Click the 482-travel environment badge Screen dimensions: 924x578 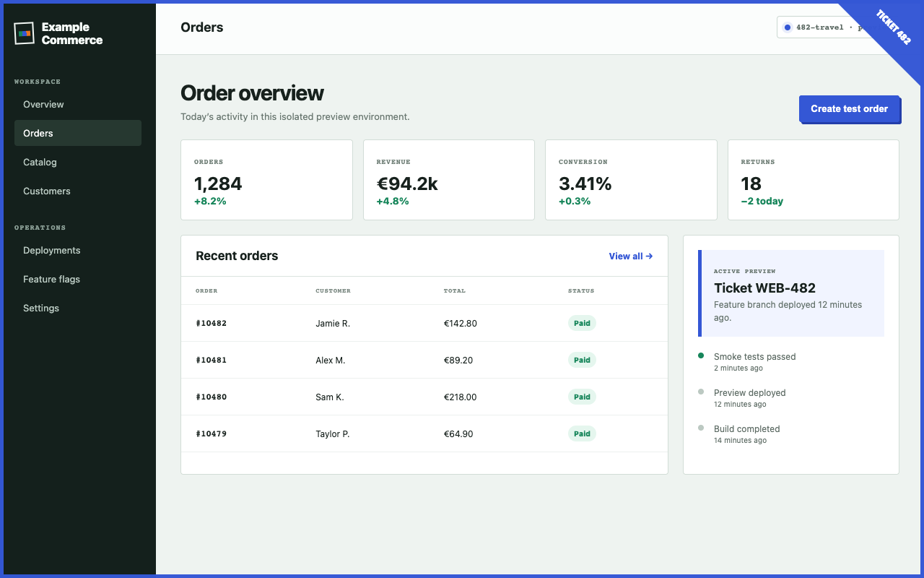click(830, 27)
